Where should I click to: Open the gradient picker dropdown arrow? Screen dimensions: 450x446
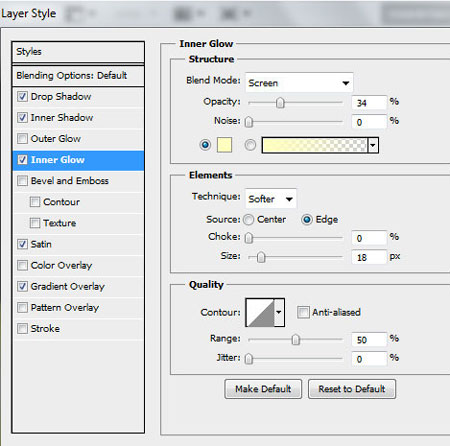pos(373,145)
